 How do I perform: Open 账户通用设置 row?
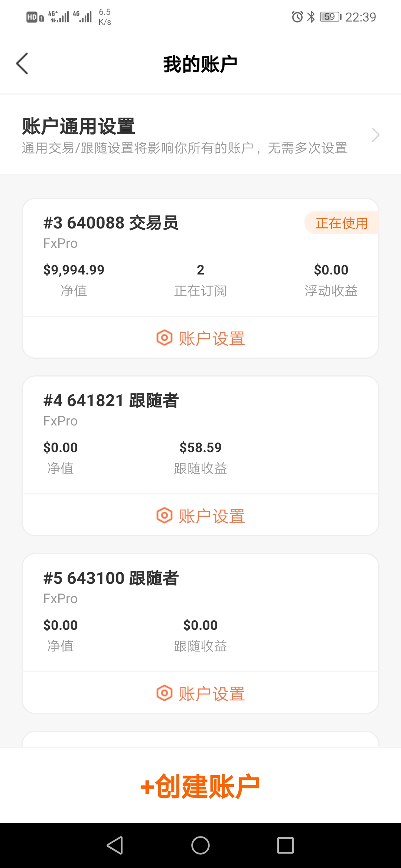pyautogui.click(x=200, y=135)
